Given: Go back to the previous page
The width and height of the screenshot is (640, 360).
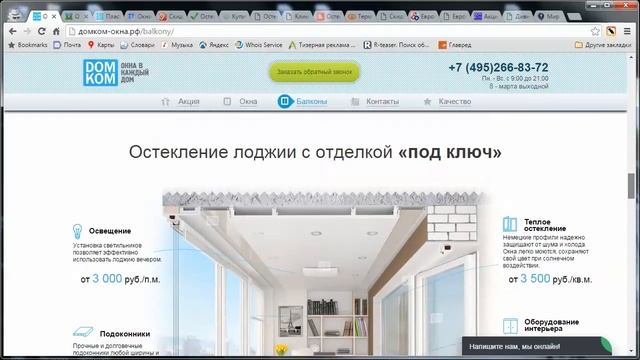Looking at the screenshot, I should click(13, 31).
